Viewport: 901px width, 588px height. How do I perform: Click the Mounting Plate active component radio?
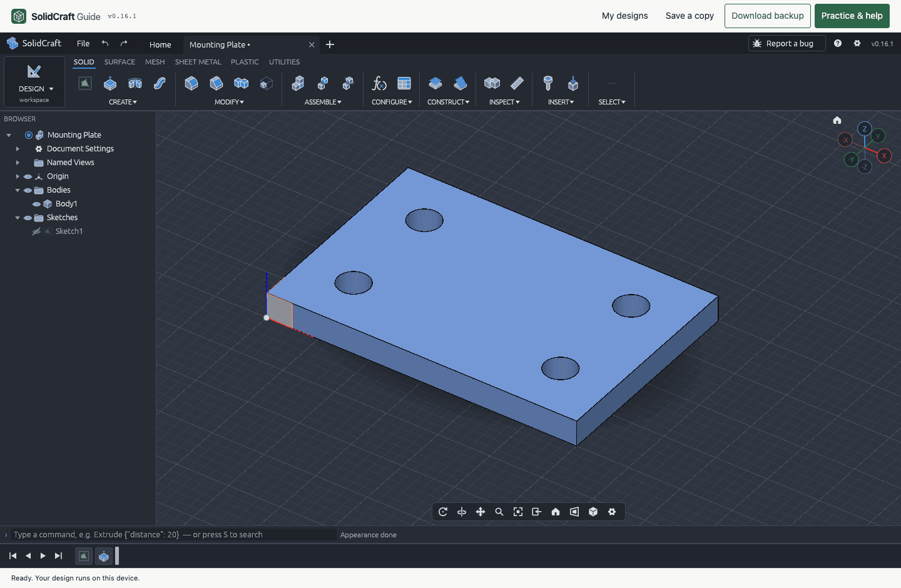[29, 135]
